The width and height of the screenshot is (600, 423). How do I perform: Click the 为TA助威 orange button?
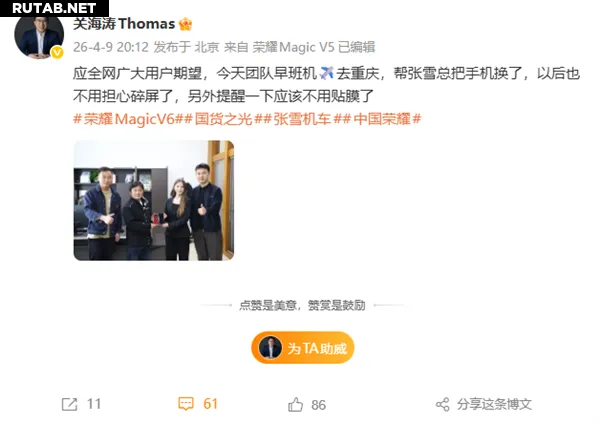point(303,348)
